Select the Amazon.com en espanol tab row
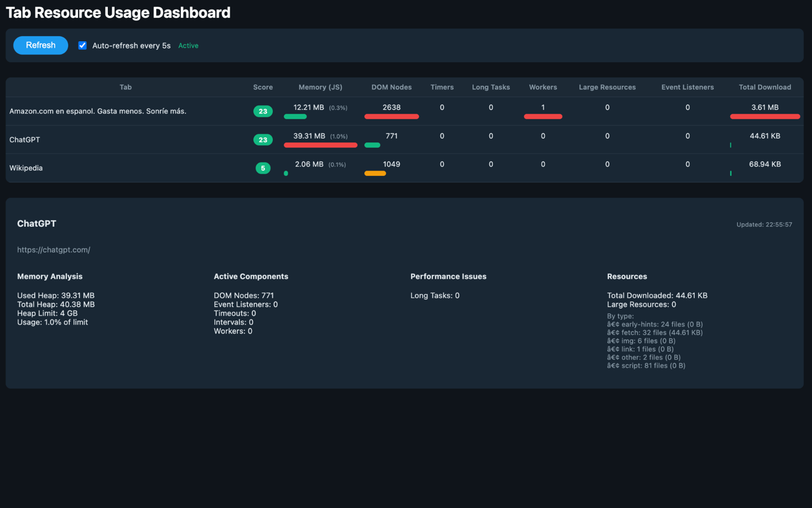Image resolution: width=812 pixels, height=508 pixels. [405, 111]
